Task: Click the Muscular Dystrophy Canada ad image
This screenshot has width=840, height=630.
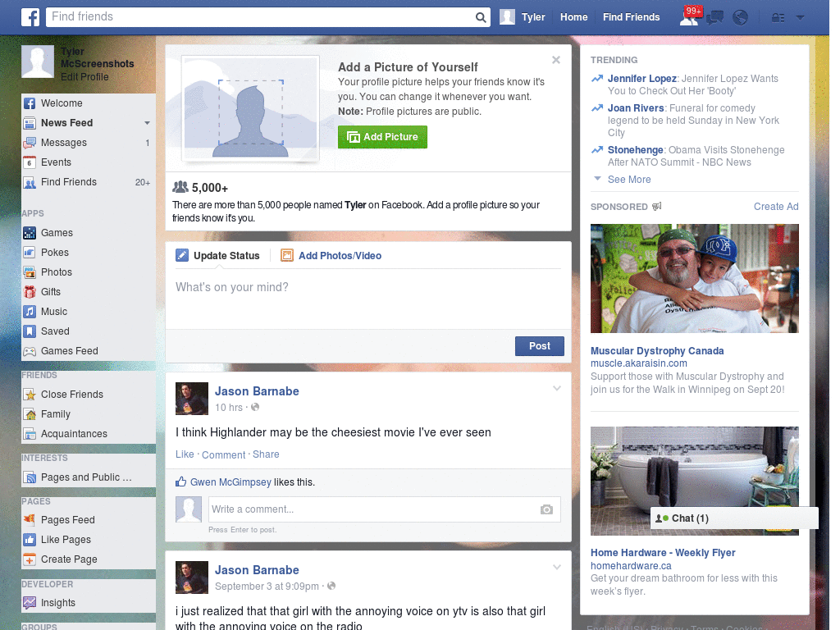Action: [694, 279]
